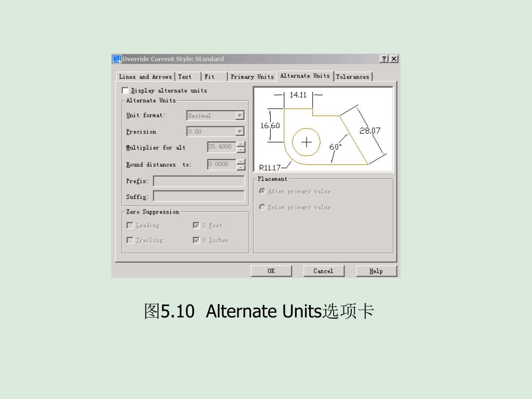Click the R11.17 radius label in preview

click(270, 168)
